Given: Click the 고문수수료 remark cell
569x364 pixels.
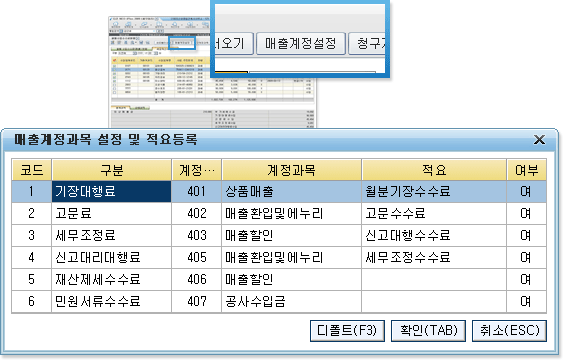Looking at the screenshot, I should pos(434,213).
